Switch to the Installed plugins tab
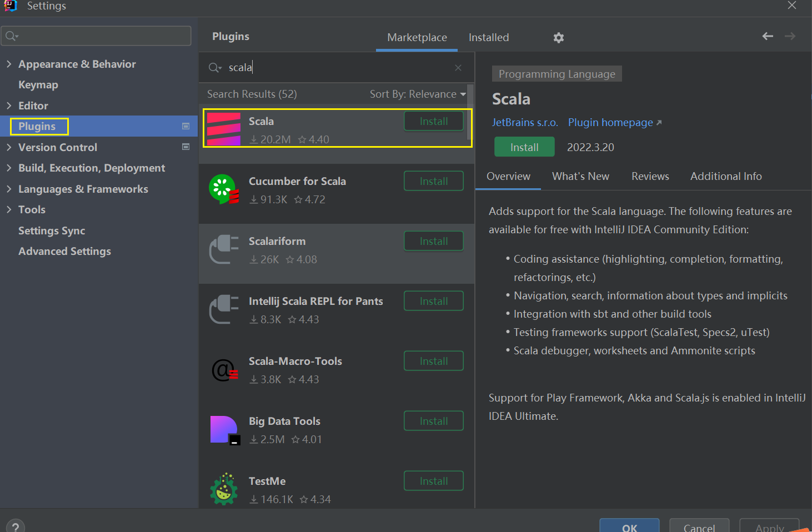Screen dimensions: 812x532 tap(489, 37)
